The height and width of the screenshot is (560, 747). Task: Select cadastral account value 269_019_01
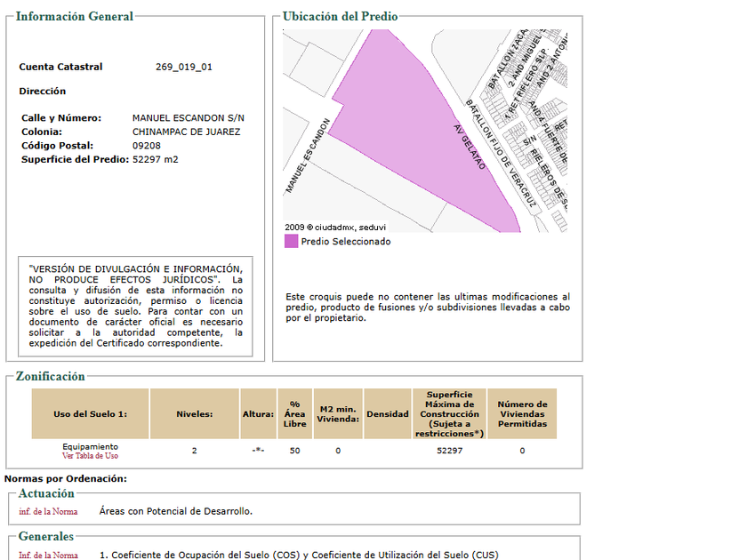[184, 67]
